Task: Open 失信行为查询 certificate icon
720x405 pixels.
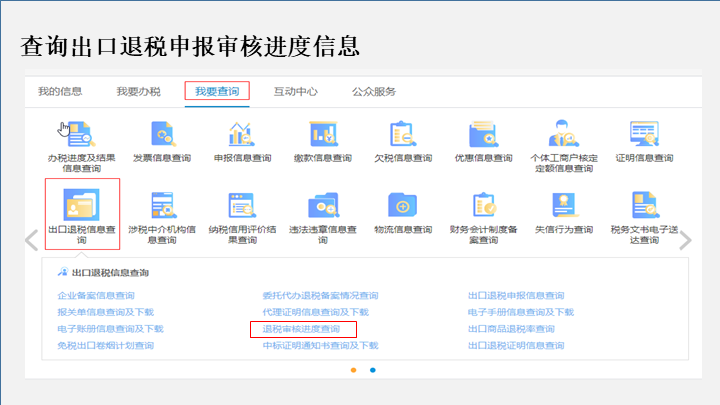Action: pyautogui.click(x=564, y=205)
